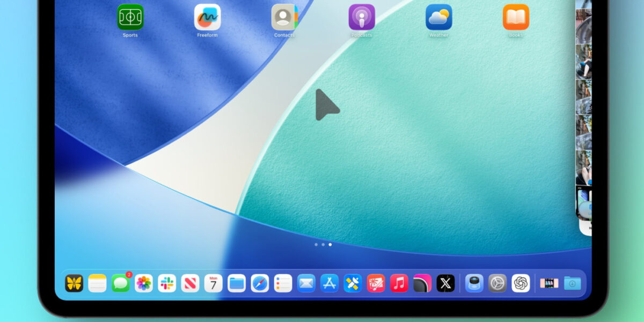Open the Weather app
The height and width of the screenshot is (322, 644).
439,17
